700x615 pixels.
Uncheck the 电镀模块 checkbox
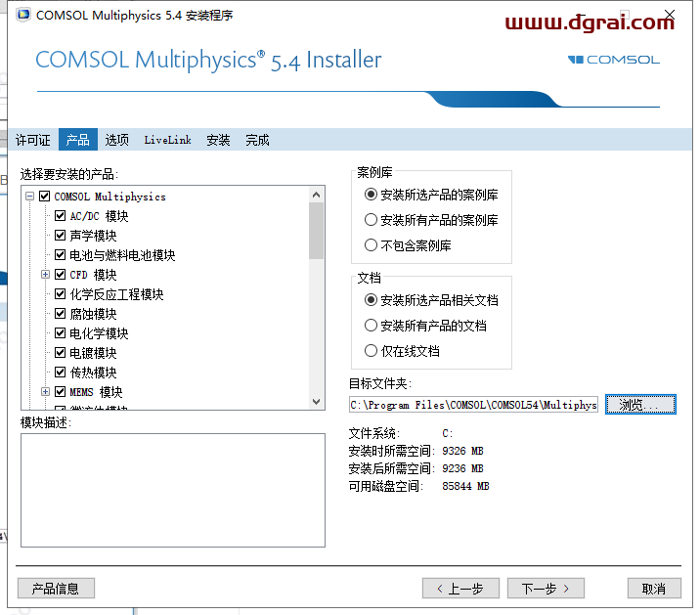(61, 352)
